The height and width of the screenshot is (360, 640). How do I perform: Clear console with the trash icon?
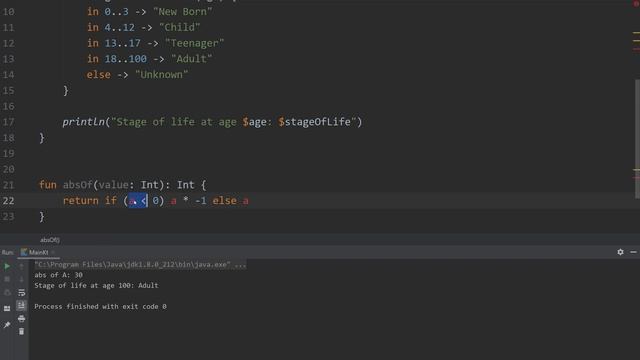point(21,331)
